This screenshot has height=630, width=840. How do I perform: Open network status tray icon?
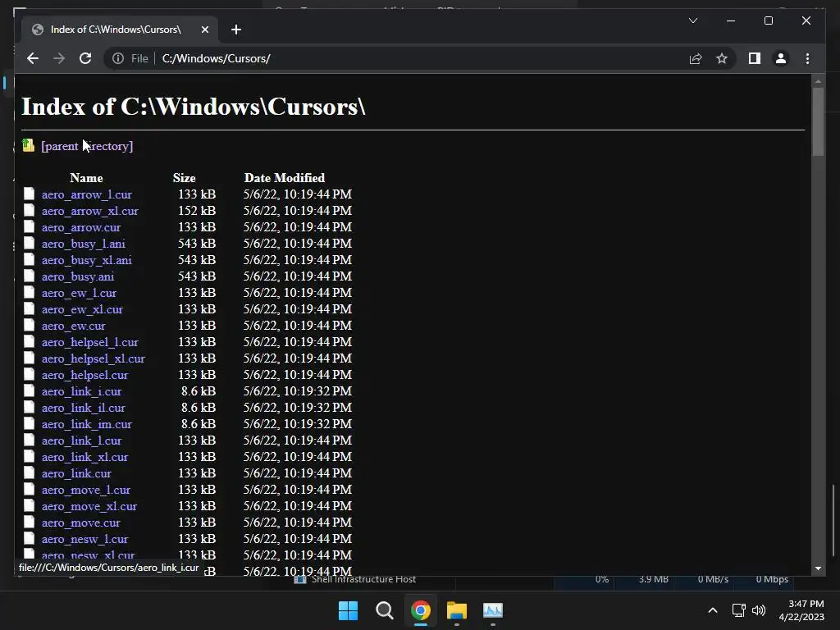[x=739, y=610]
